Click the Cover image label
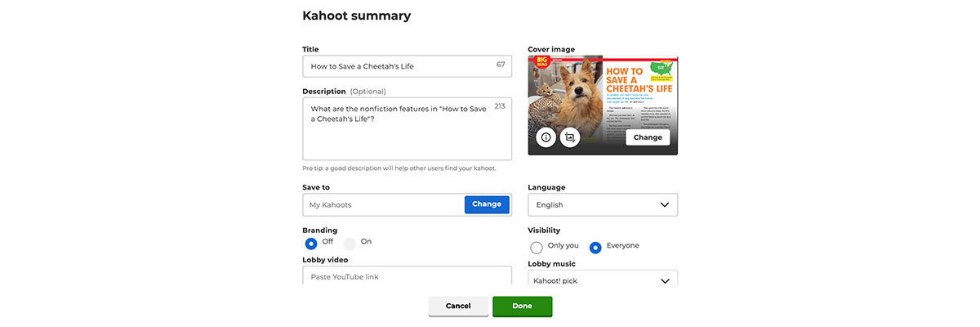 [x=551, y=49]
